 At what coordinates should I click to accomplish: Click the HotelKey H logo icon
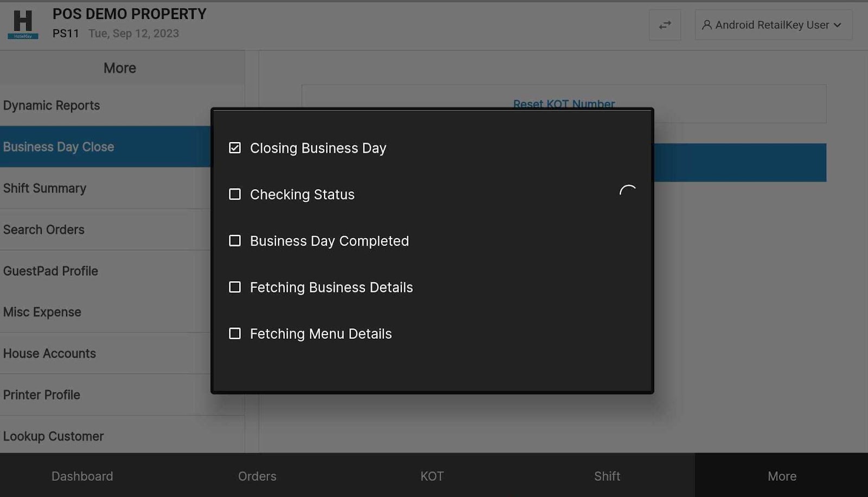23,24
